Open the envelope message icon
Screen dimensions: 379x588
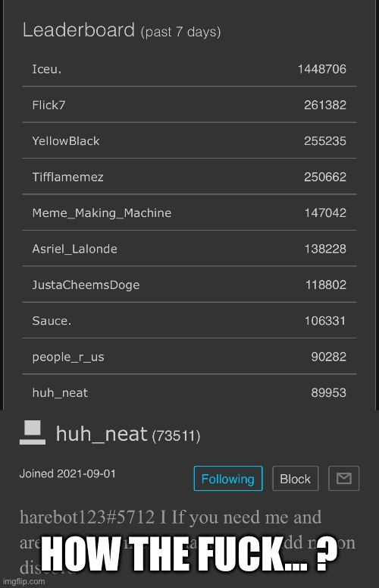[x=343, y=478]
